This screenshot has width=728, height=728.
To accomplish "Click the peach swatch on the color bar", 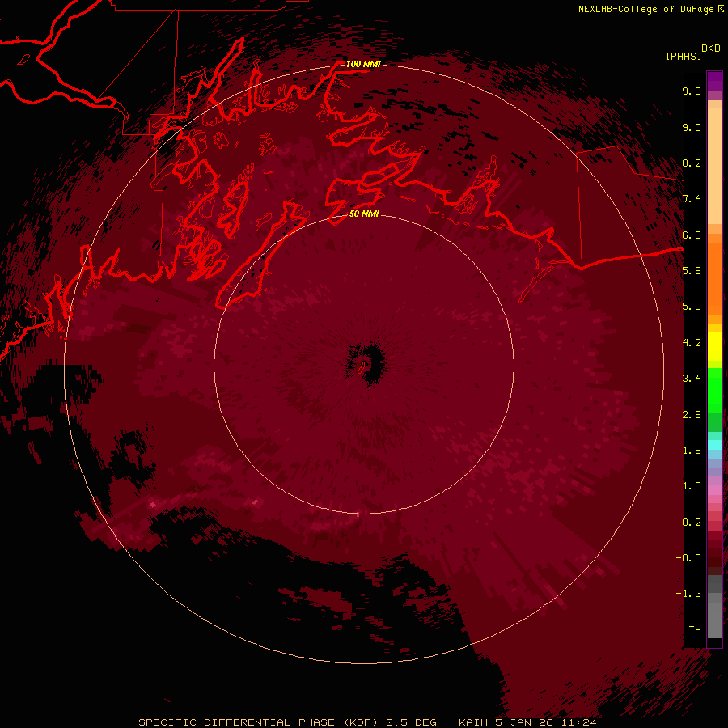I will coord(714,166).
